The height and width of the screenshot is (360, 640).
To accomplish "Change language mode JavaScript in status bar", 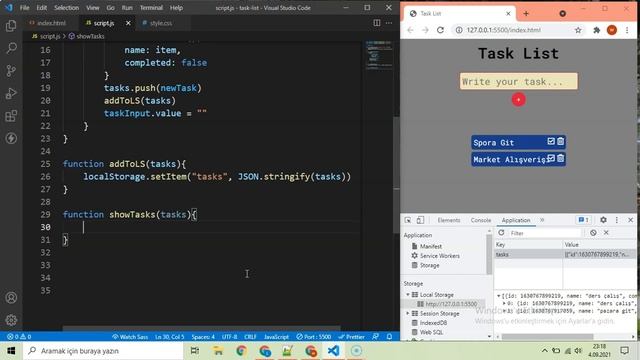I will pyautogui.click(x=276, y=337).
